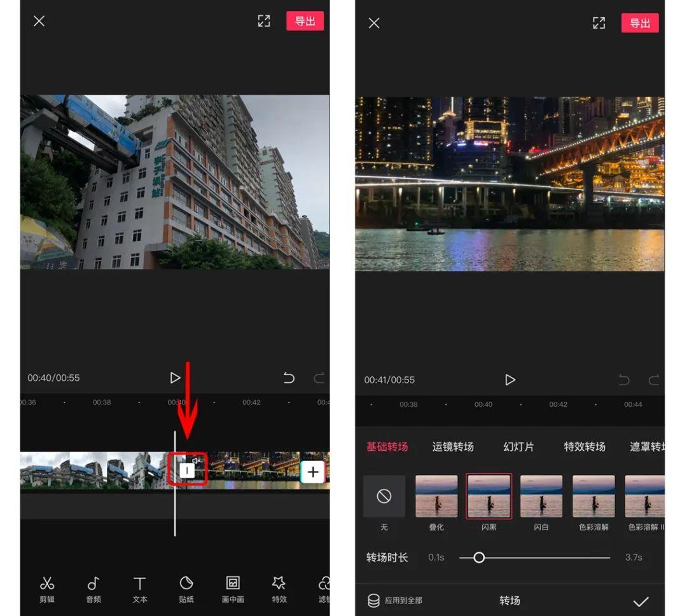The width and height of the screenshot is (687, 616).
Task: Tap the video preview in right screen
Action: coord(510,184)
